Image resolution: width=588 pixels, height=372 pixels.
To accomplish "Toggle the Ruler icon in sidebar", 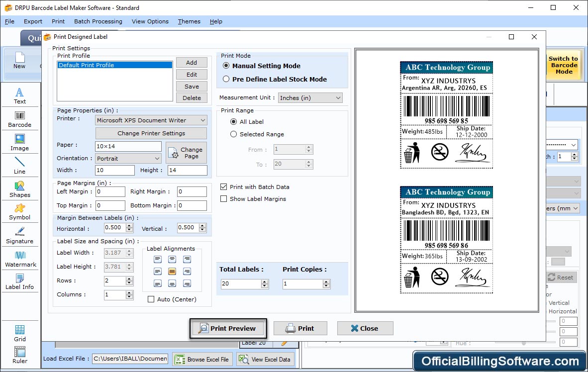I will coord(19,355).
